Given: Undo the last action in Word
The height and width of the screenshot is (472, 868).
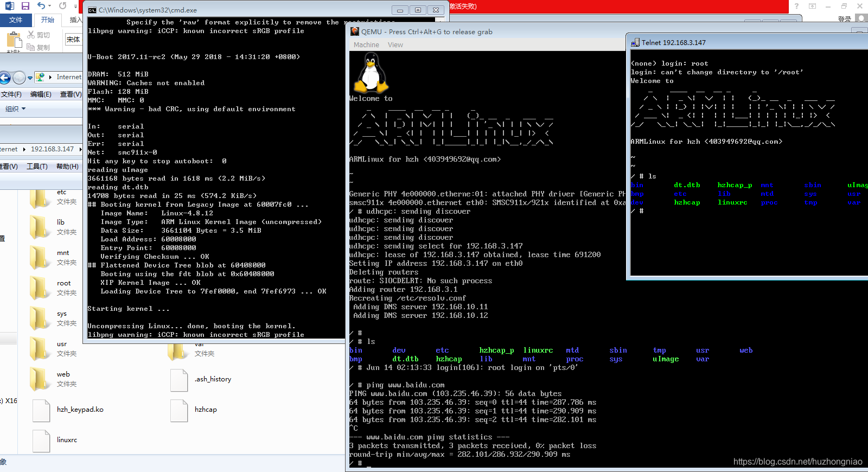Looking at the screenshot, I should click(41, 6).
